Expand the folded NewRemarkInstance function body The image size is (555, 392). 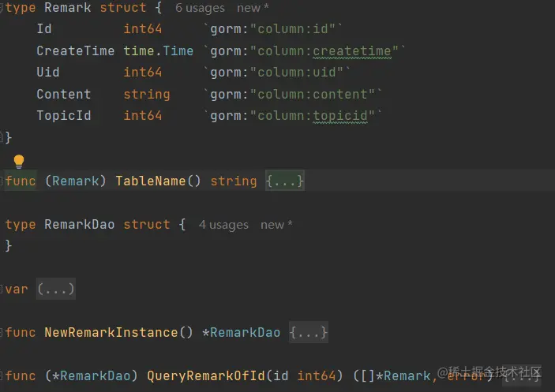[x=309, y=332]
